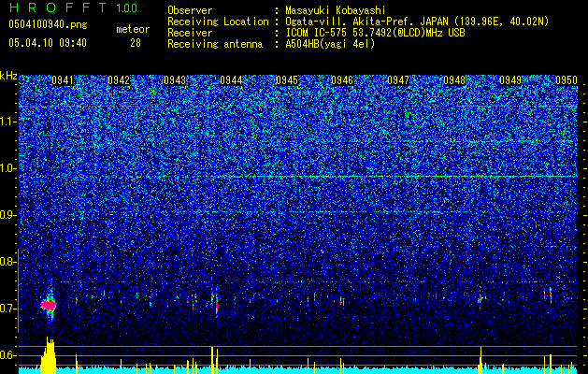Viewport: 588px width, 374px height.
Task: Click the 0.8 kHz axis label
Action: pos(8,262)
